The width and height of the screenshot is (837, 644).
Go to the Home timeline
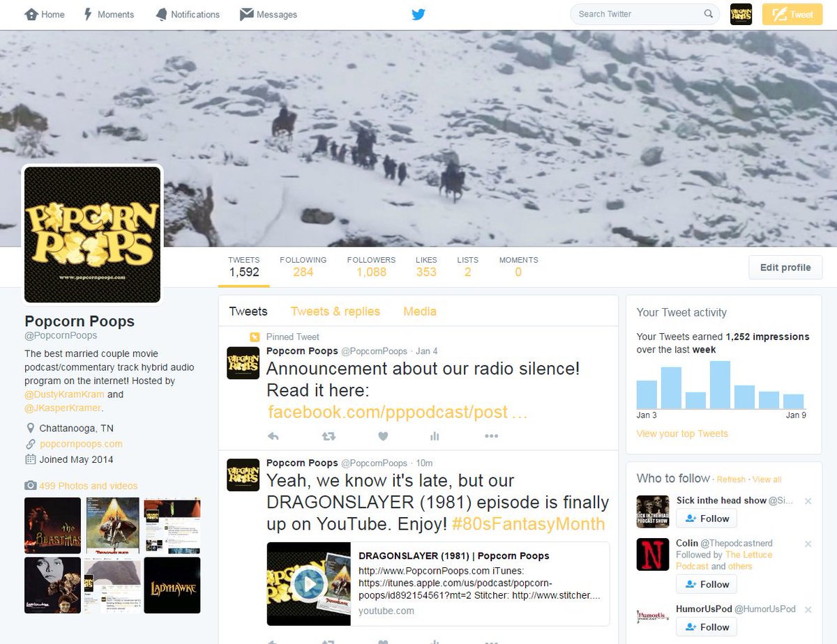(45, 14)
